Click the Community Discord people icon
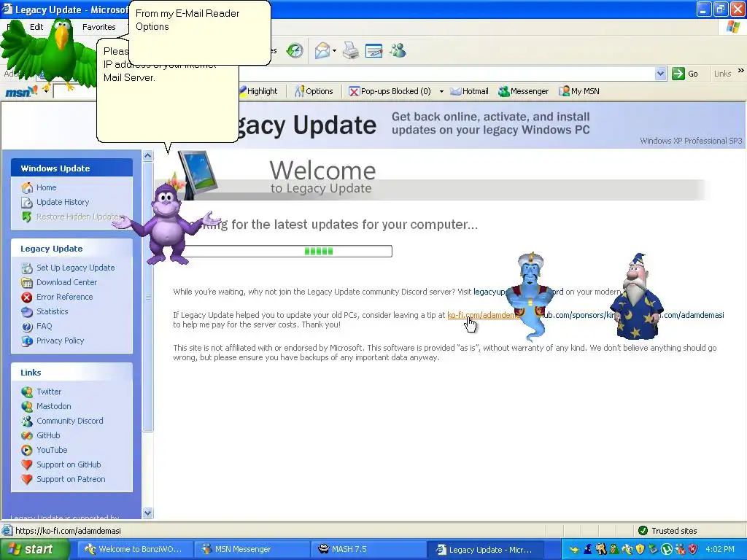Viewport: 747px width, 560px height. point(27,421)
